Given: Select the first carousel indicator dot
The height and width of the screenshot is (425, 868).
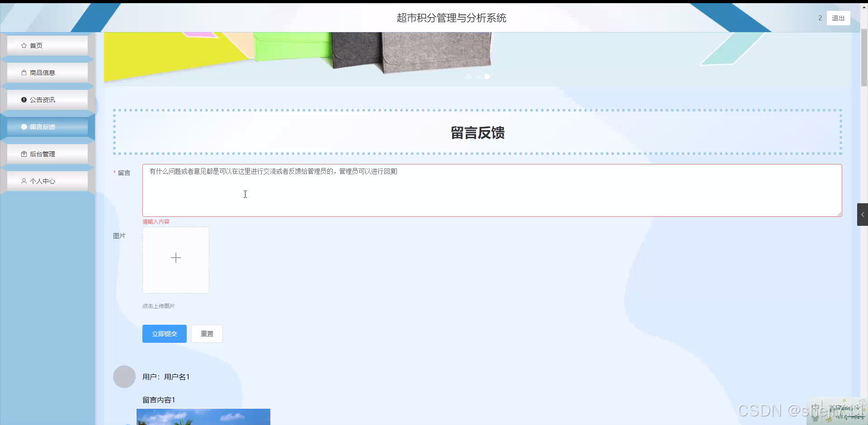Looking at the screenshot, I should (x=469, y=77).
